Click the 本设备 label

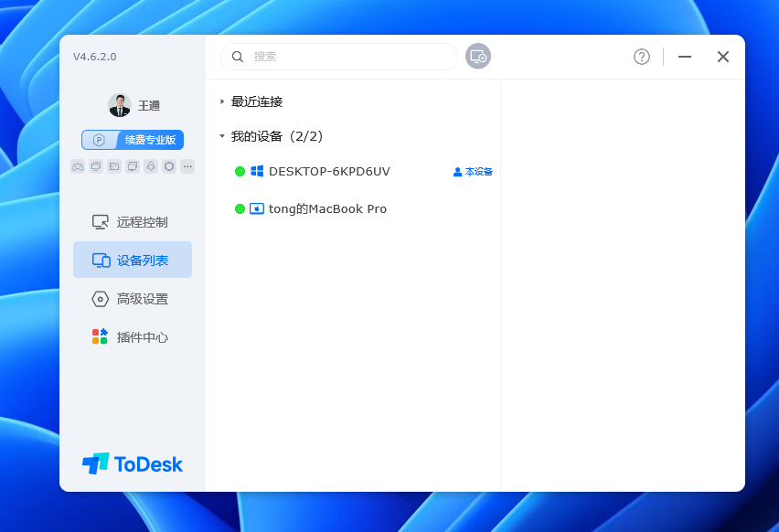click(473, 172)
